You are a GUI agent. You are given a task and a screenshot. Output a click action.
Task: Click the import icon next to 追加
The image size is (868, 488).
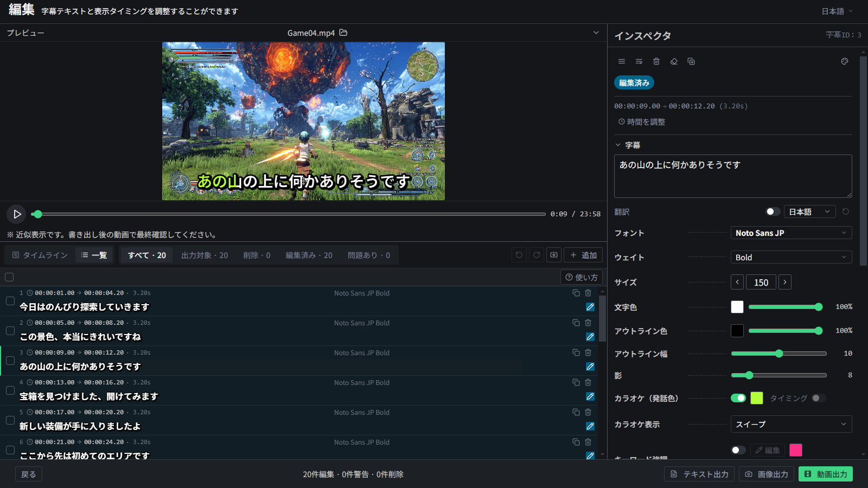click(x=554, y=255)
